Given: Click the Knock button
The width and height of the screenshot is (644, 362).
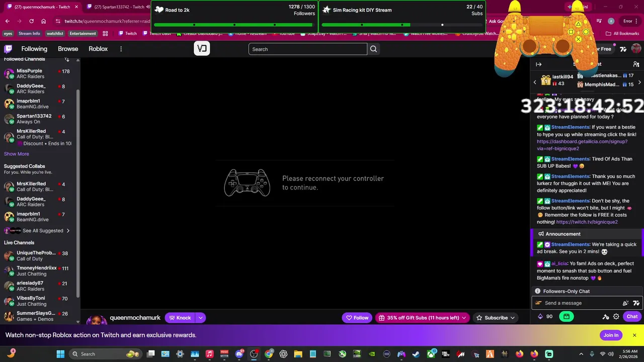Looking at the screenshot, I should click(x=181, y=318).
